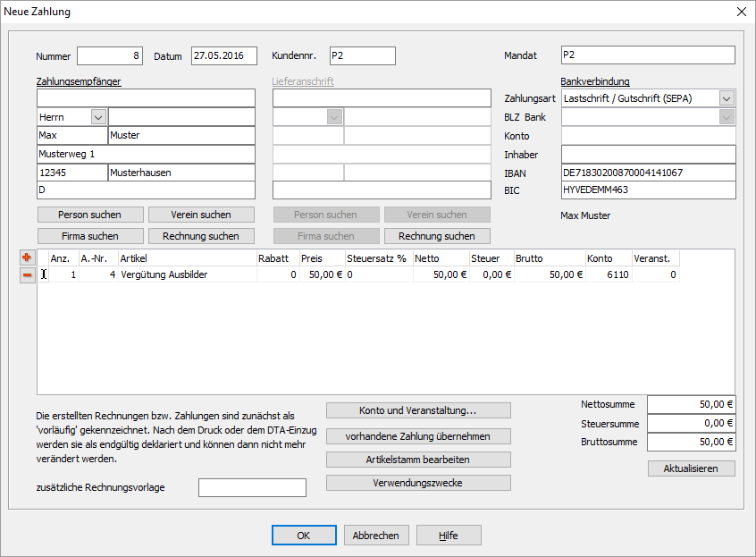Viewport: 756px width, 557px height.
Task: Open Artikelstamm bearbeiten
Action: [x=418, y=460]
